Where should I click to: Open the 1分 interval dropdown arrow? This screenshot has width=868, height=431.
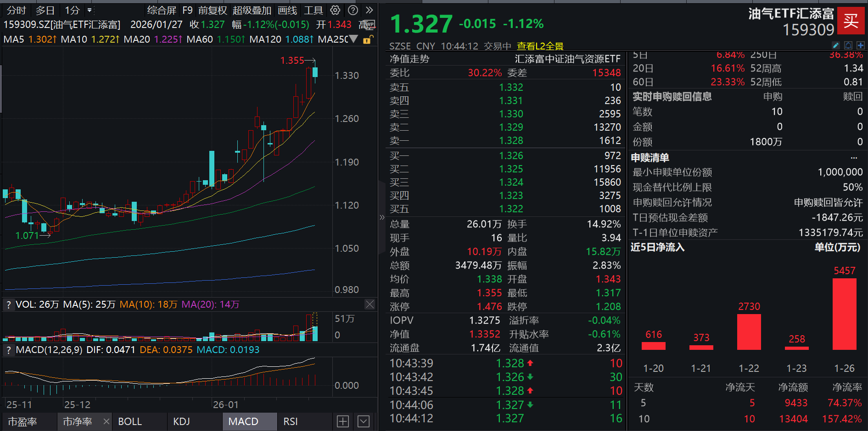pos(90,10)
